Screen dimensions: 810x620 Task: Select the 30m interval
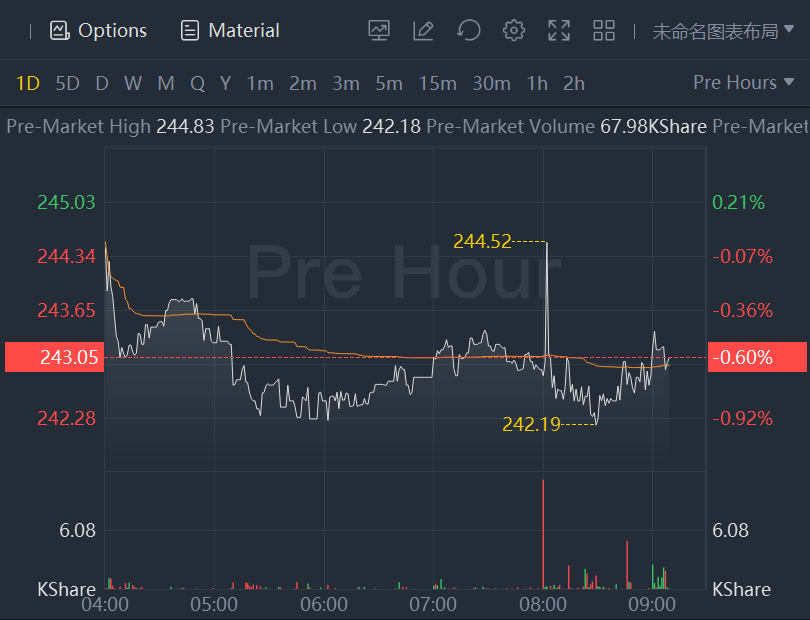click(x=491, y=84)
